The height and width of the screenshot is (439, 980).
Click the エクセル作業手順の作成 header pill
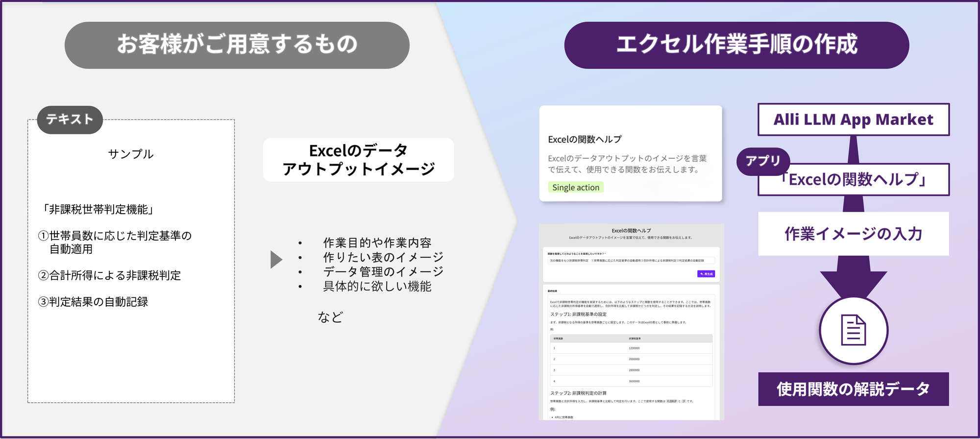pyautogui.click(x=736, y=45)
